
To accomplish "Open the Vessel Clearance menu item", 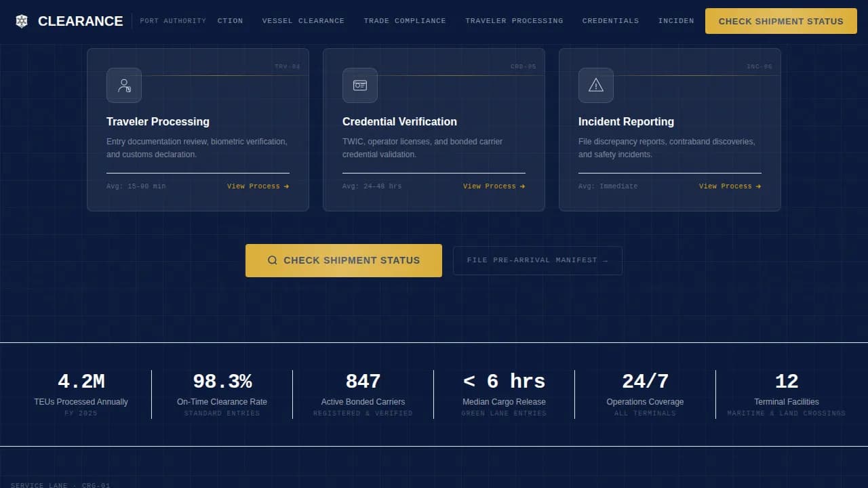I will (303, 21).
